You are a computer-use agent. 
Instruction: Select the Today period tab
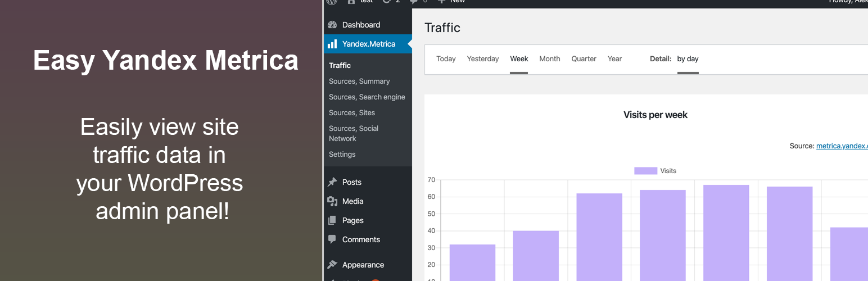point(446,59)
